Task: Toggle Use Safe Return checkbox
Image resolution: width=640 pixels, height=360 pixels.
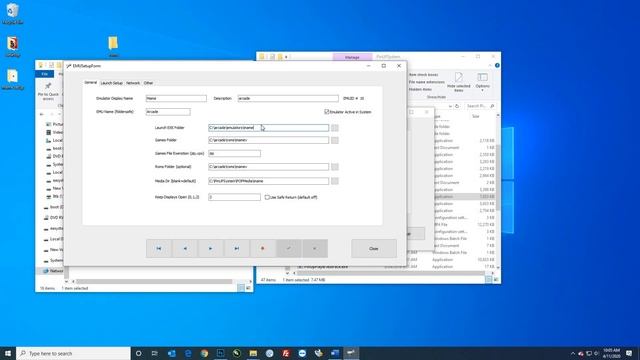Action: coord(267,197)
